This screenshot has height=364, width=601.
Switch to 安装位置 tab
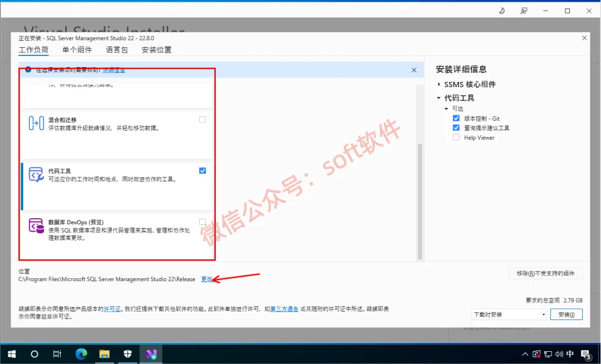156,50
